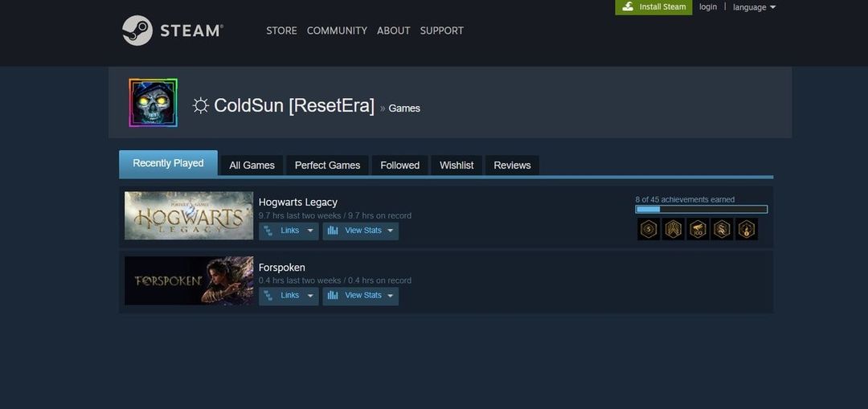Go to the ABOUT page

point(394,31)
